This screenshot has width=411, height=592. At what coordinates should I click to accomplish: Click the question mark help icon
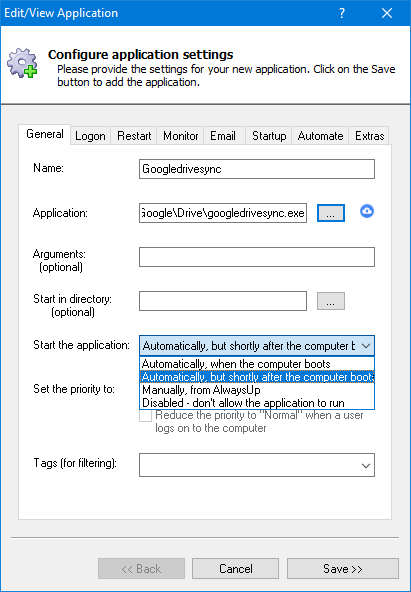point(342,13)
